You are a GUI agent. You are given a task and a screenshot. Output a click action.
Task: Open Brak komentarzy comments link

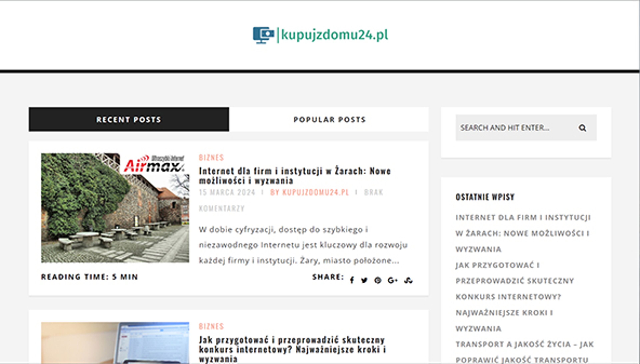click(373, 192)
